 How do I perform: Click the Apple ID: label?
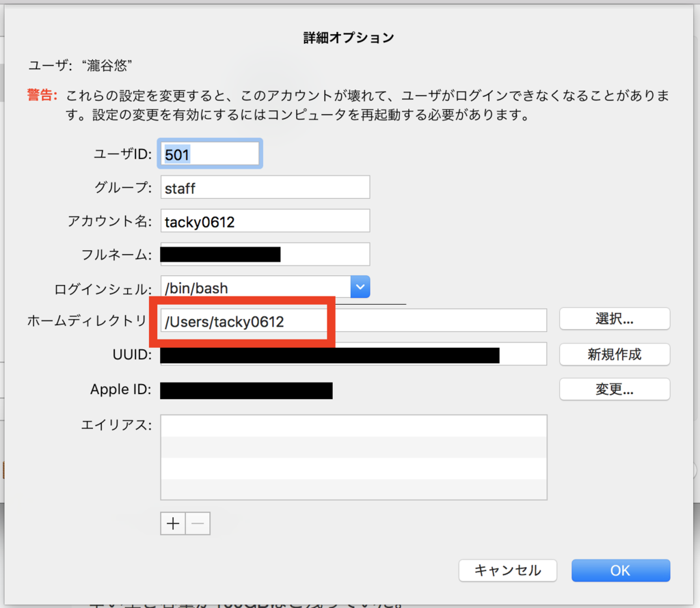point(120,389)
